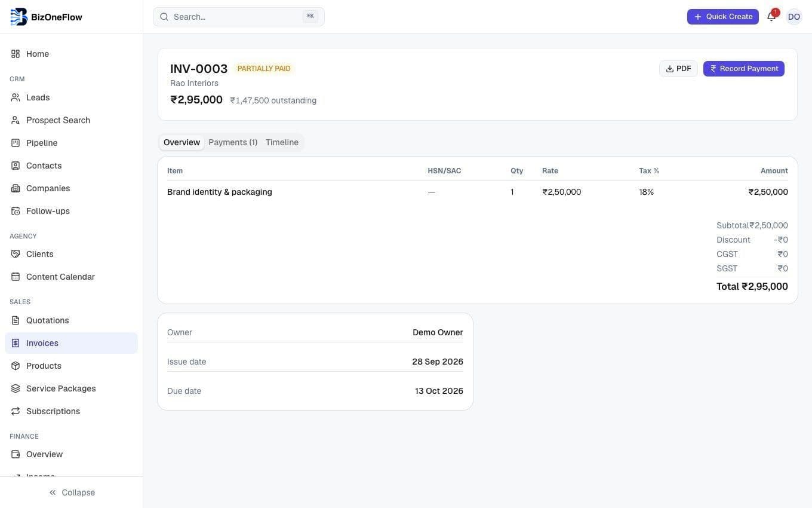Click the Subscriptions repeat icon
Viewport: 812px width, 508px height.
16,411
